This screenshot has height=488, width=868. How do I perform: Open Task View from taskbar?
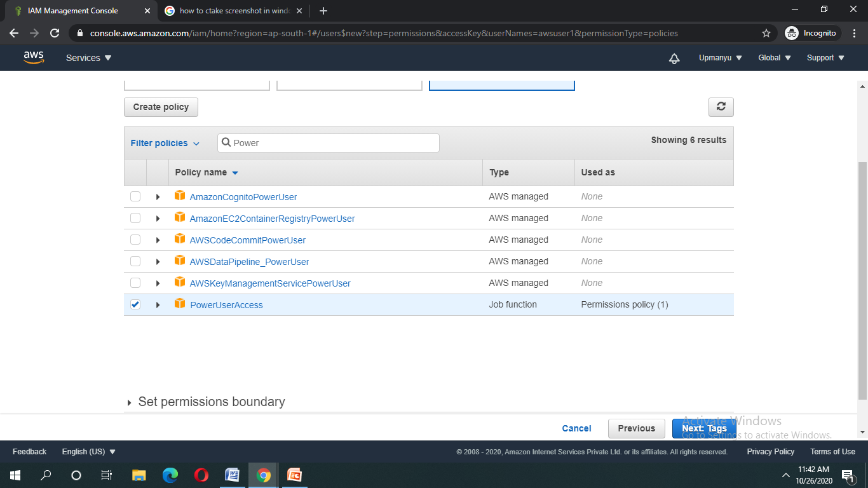107,475
